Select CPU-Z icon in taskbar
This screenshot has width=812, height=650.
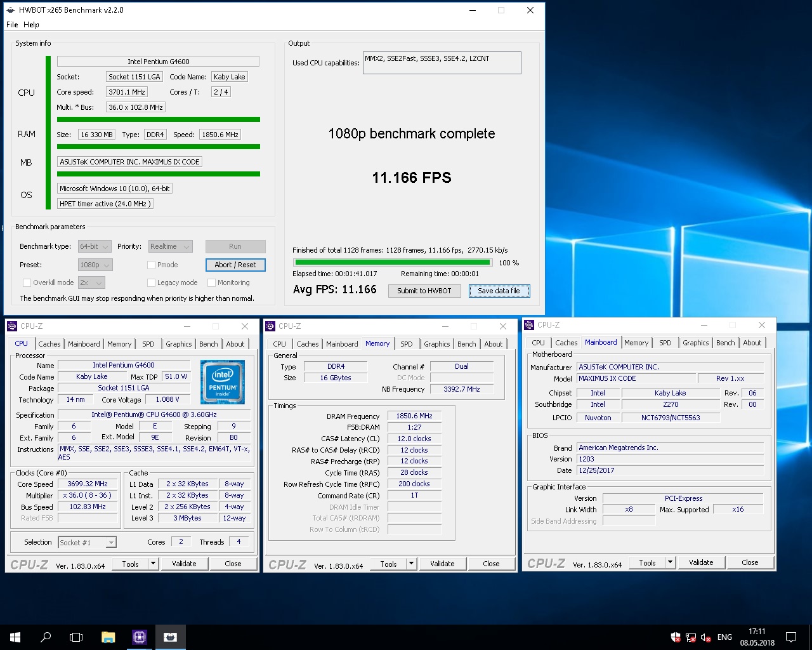pyautogui.click(x=140, y=637)
